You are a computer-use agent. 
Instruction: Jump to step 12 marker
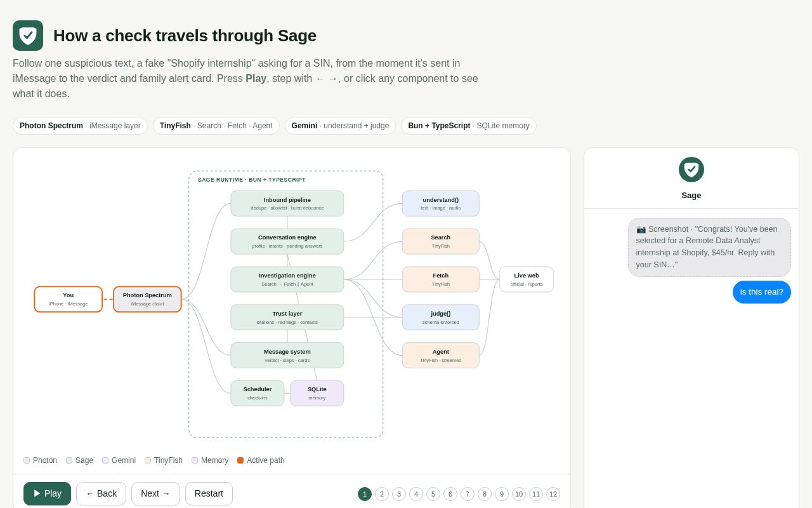coord(553,494)
